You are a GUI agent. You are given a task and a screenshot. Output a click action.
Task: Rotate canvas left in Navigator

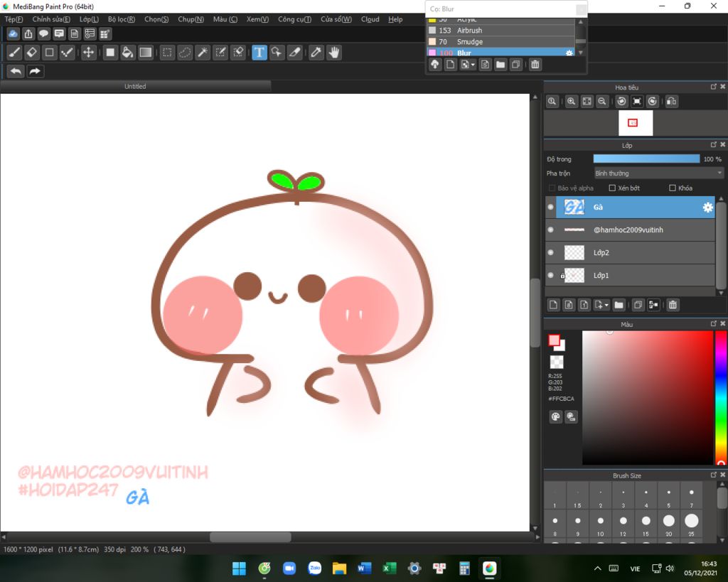[621, 101]
